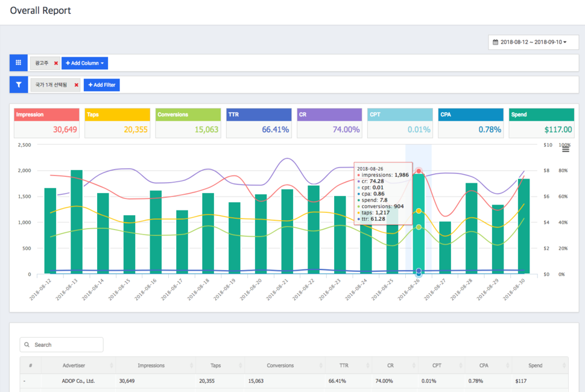Click the blue grid columns icon
Screen dimensions: 585x392
[18, 63]
